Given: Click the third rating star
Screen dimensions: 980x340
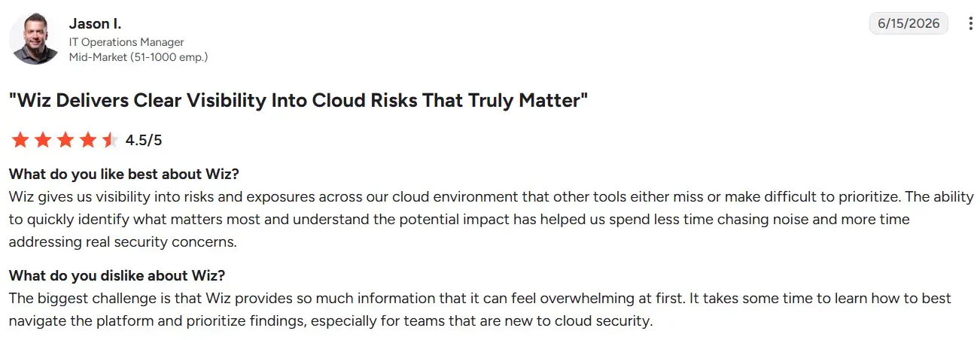Looking at the screenshot, I should click(x=65, y=140).
